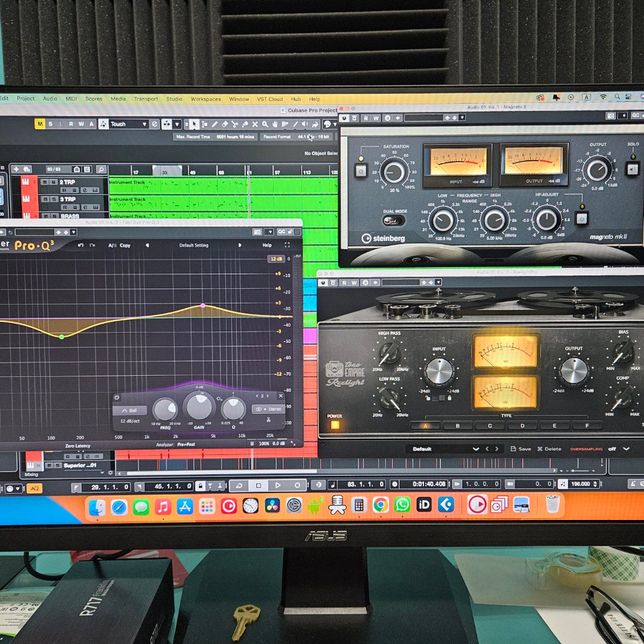The image size is (644, 644).
Task: Toggle Mute on the 2 TRP track
Action: [x=45, y=182]
